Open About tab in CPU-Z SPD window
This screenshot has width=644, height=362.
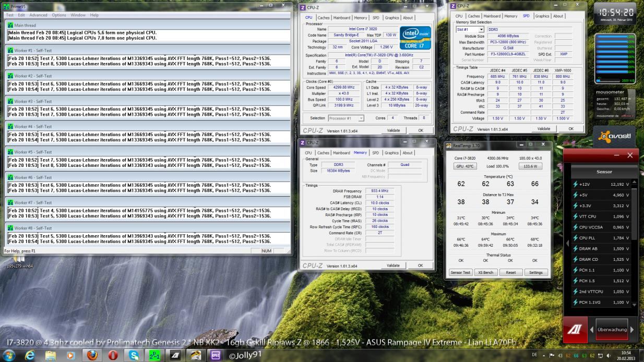click(558, 16)
